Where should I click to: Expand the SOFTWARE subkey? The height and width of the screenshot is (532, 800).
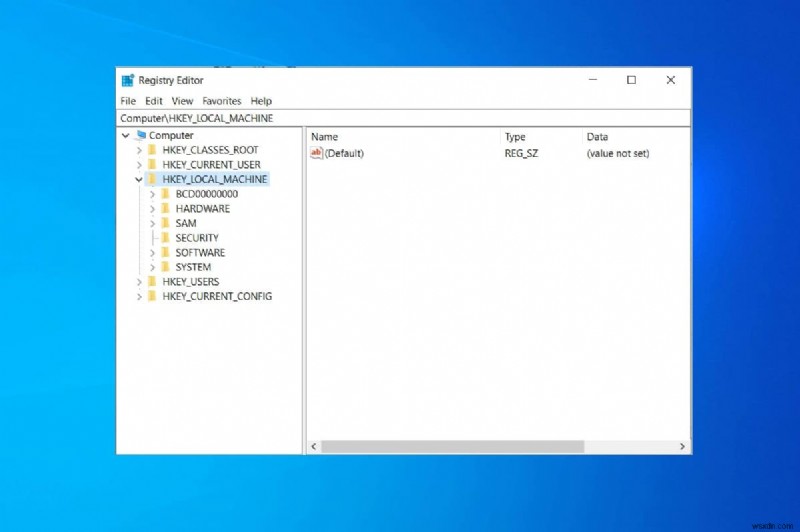click(152, 253)
